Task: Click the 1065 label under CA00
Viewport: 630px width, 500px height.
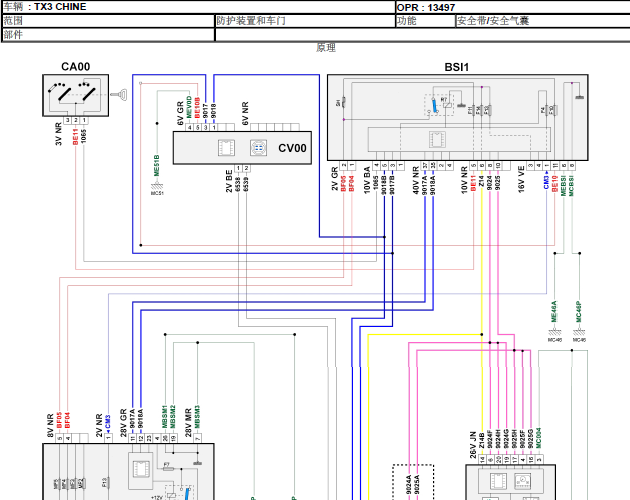Action: (x=83, y=136)
